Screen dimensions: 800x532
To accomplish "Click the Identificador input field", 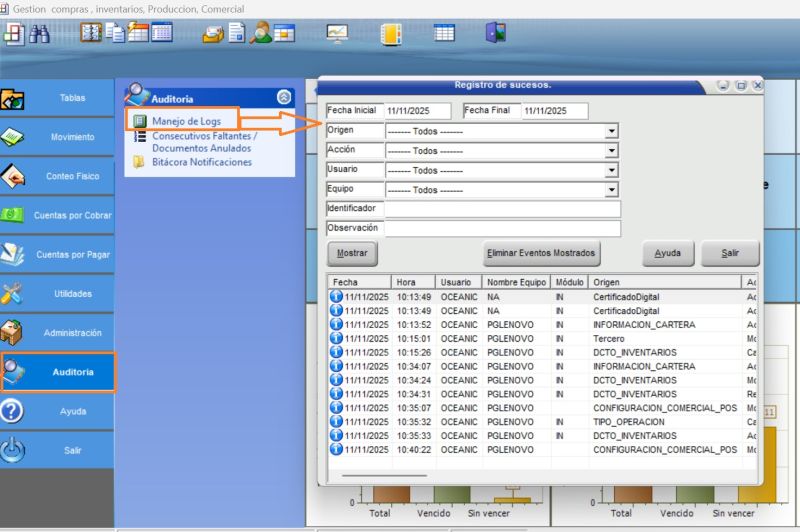I will coord(502,209).
